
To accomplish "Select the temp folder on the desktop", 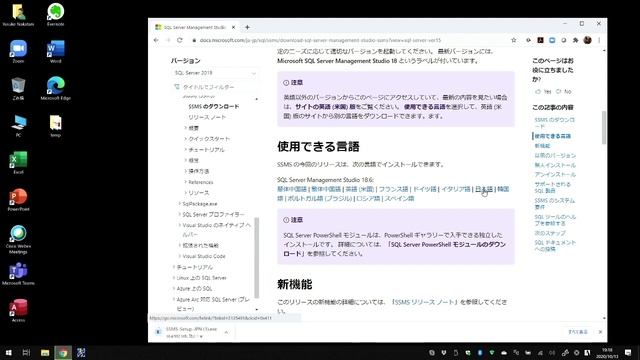I will [x=56, y=126].
